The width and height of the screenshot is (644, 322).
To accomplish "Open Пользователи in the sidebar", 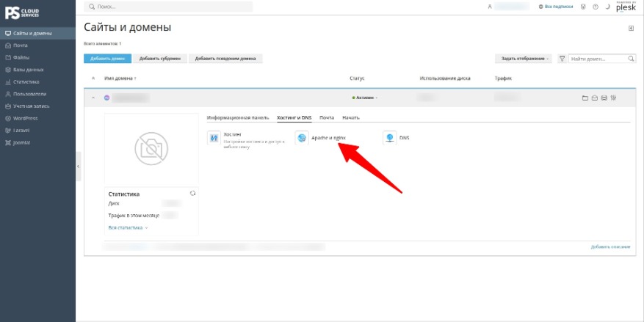I will [x=37, y=94].
